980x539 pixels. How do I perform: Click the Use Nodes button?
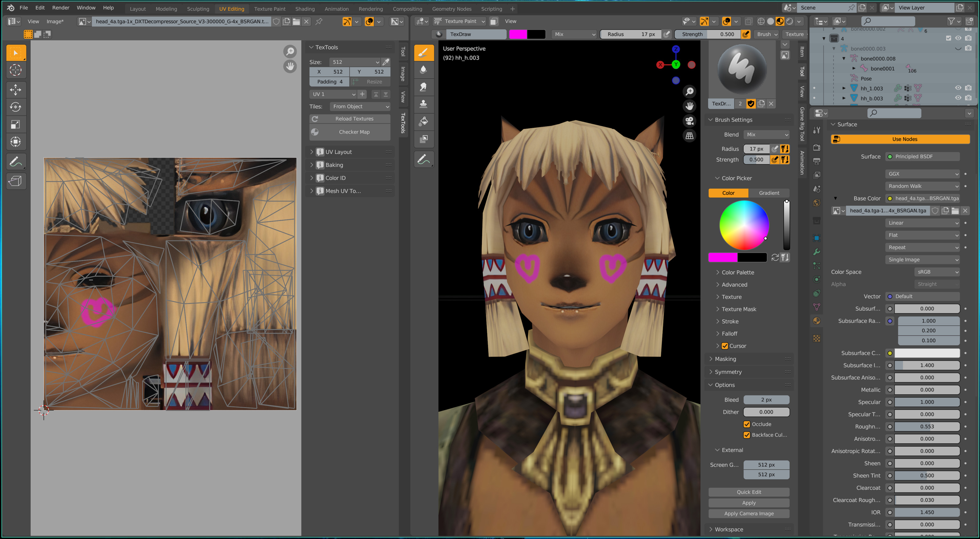click(x=900, y=139)
